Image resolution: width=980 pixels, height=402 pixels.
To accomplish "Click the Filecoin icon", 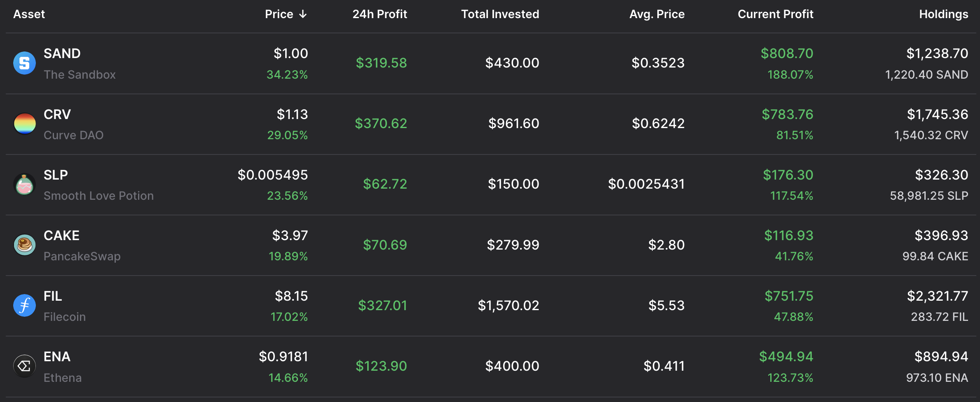I will (24, 305).
